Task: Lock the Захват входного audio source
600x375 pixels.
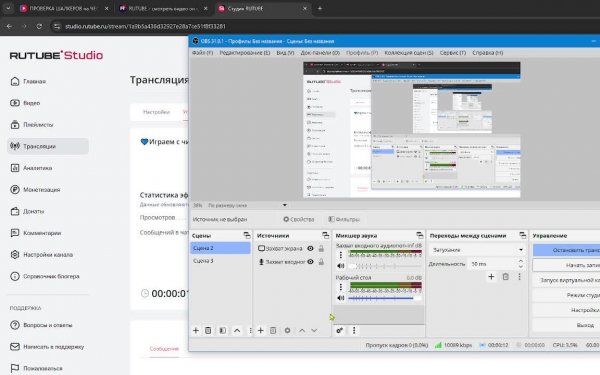Action: (x=321, y=262)
